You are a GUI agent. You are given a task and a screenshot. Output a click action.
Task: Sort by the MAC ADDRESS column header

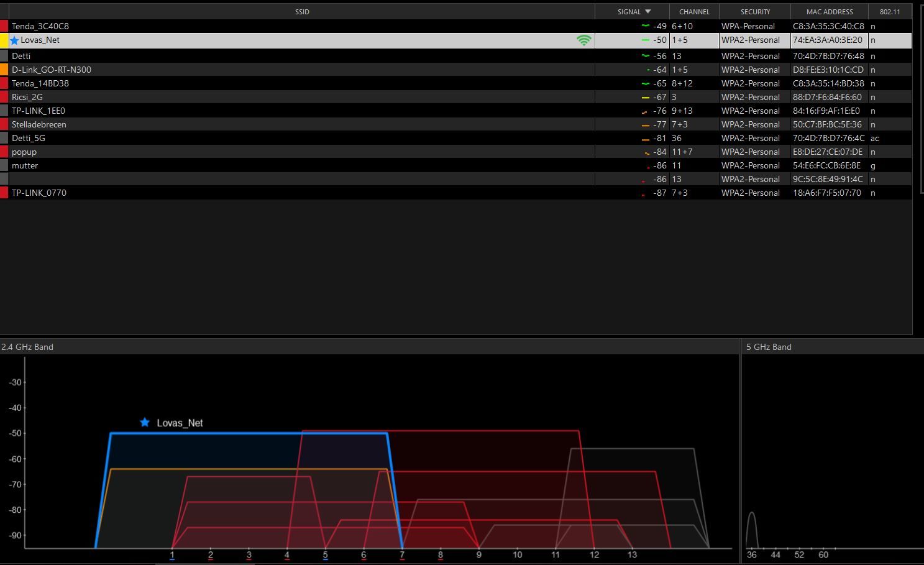click(830, 11)
